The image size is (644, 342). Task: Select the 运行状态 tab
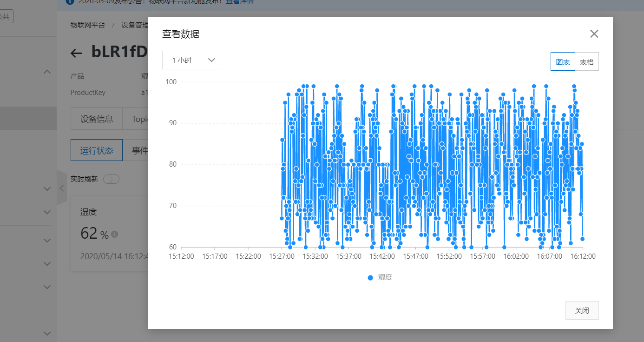click(x=96, y=150)
